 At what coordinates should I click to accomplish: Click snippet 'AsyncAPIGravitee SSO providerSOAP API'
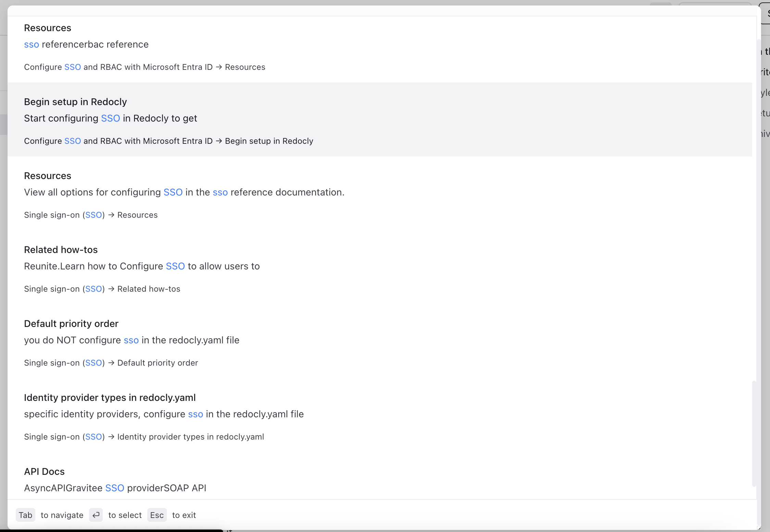115,488
